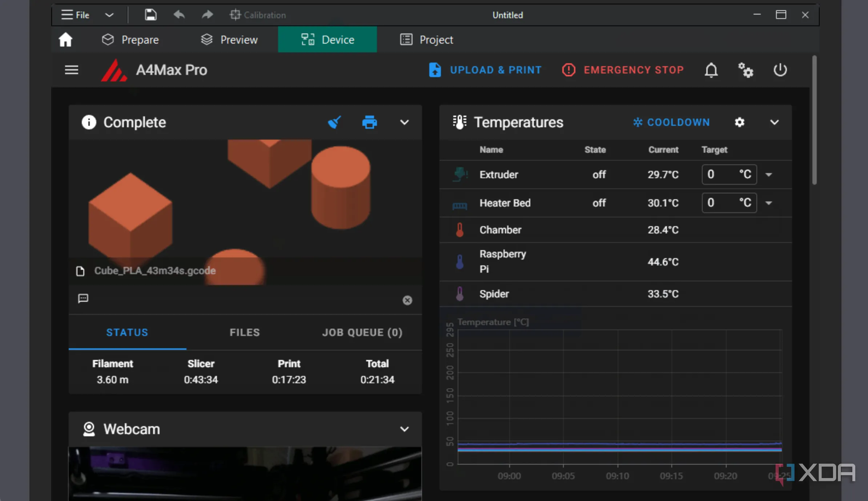The height and width of the screenshot is (501, 868).
Task: Open printer settings gears icon
Action: tap(745, 70)
